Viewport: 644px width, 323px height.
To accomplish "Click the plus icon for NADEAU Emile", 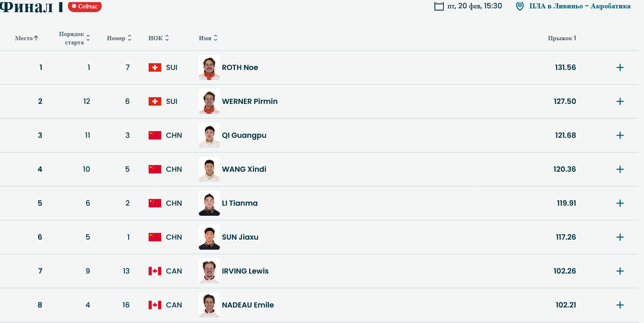I will click(620, 305).
